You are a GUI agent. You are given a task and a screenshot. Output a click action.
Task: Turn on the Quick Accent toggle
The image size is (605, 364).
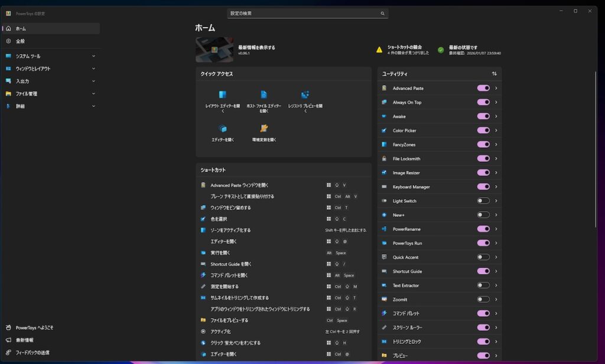tap(483, 257)
